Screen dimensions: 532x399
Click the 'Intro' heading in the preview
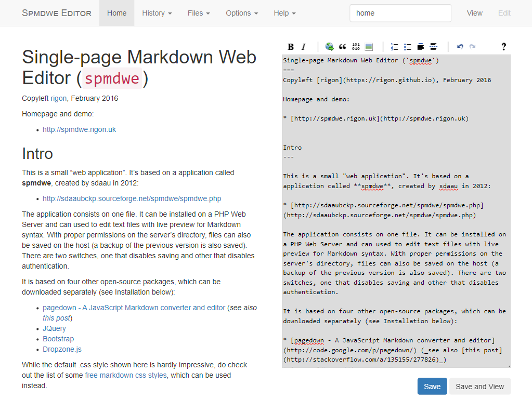37,154
